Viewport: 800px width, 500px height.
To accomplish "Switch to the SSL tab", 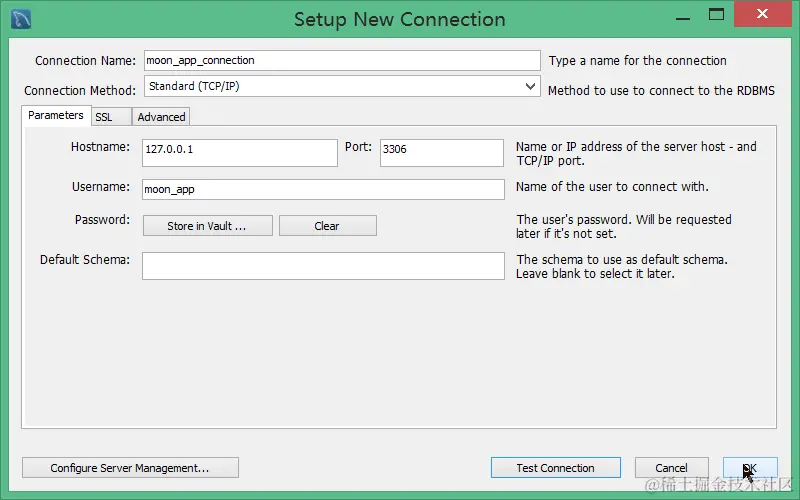I will [x=111, y=117].
